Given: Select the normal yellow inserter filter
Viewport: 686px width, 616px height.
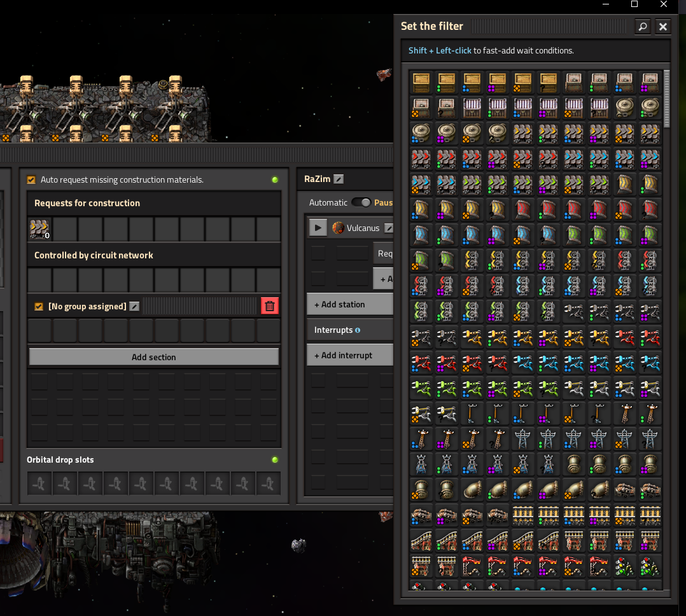Looking at the screenshot, I should tap(472, 336).
